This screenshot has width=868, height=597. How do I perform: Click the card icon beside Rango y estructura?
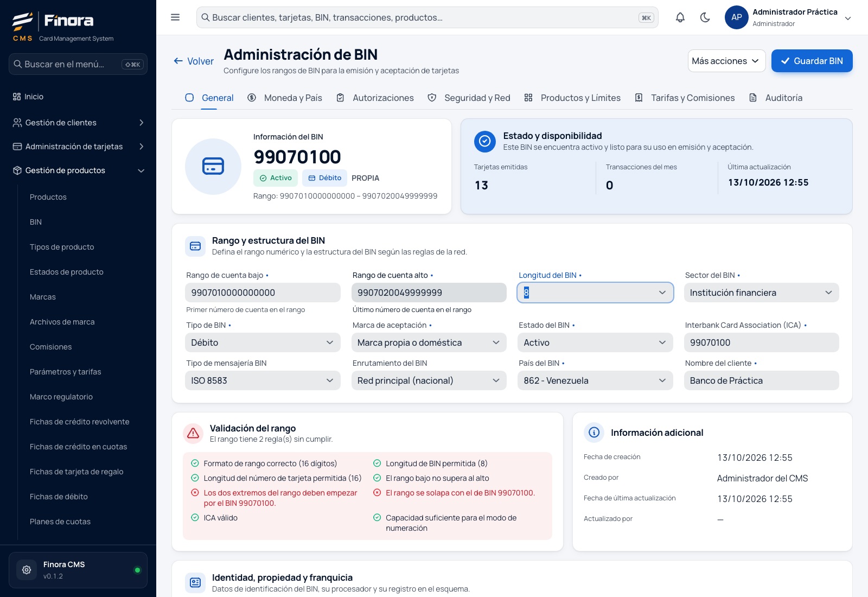(x=195, y=246)
